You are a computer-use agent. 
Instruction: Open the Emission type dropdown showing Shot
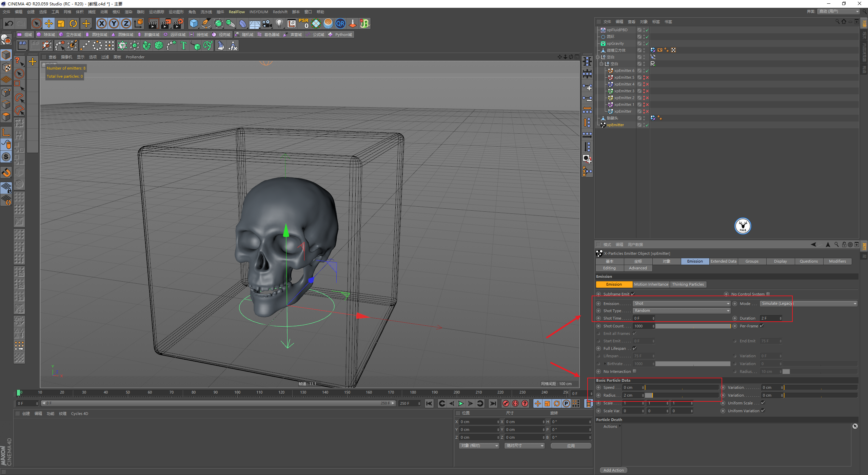pos(682,303)
